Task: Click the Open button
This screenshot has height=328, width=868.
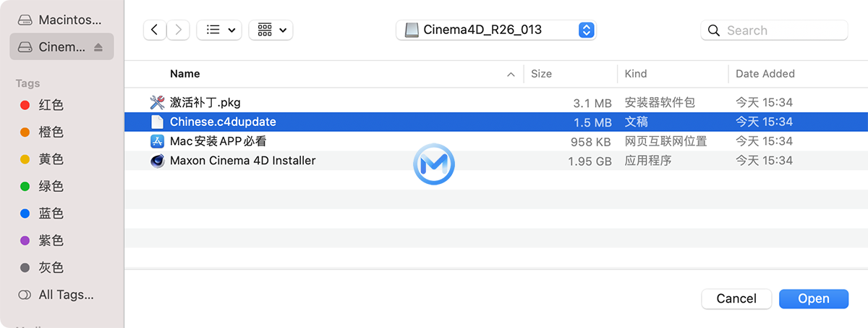Action: [814, 298]
